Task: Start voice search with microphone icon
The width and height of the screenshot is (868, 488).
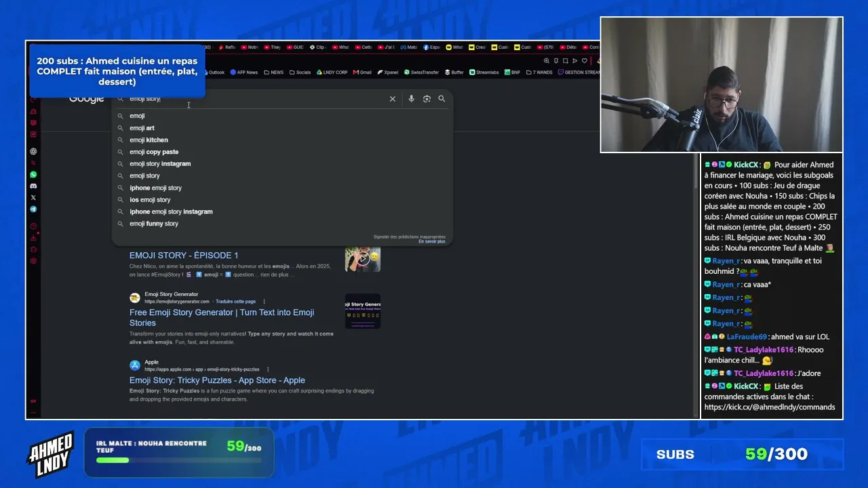Action: (411, 99)
